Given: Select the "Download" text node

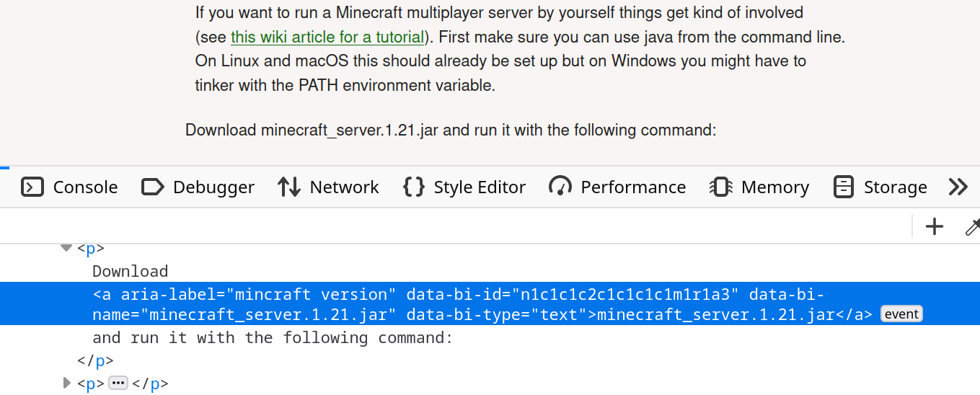Looking at the screenshot, I should pos(130,271).
